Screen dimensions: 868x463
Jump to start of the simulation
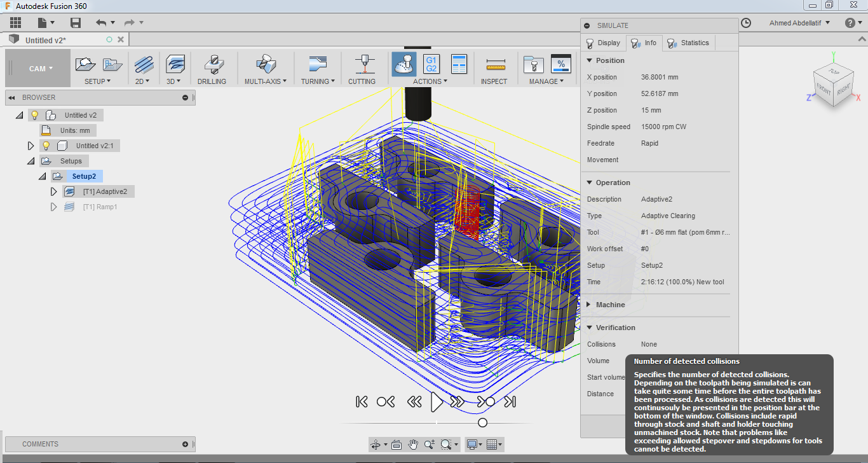pyautogui.click(x=362, y=401)
